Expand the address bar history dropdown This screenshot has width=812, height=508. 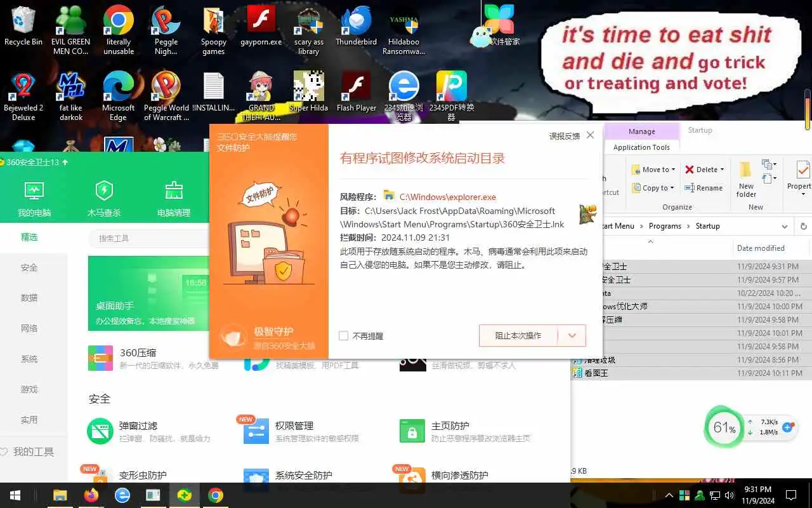(785, 226)
